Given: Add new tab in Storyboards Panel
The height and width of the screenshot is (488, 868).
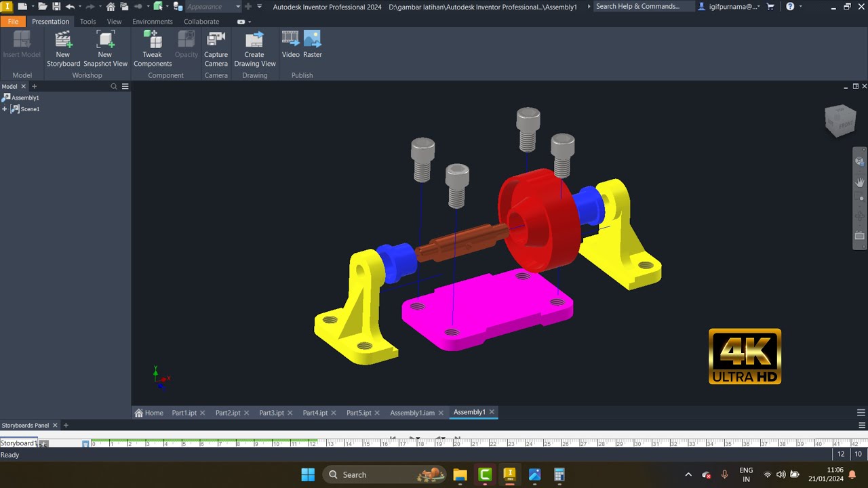Looking at the screenshot, I should pos(66,426).
